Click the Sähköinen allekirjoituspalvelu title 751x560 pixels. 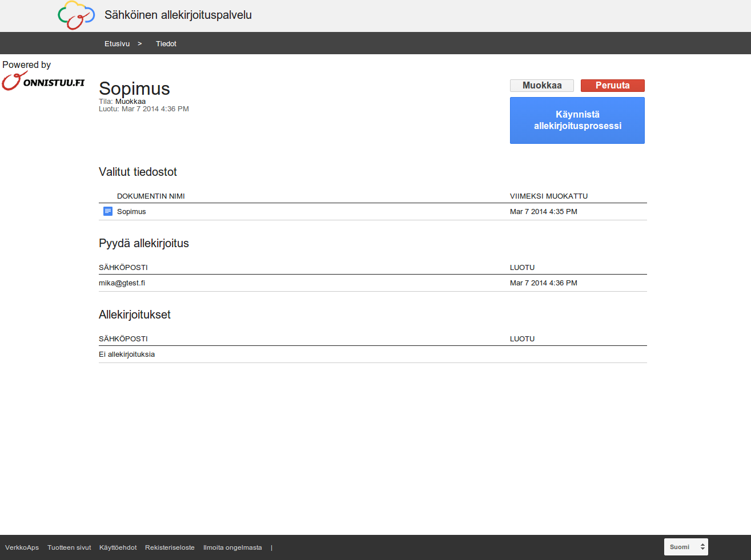[178, 15]
